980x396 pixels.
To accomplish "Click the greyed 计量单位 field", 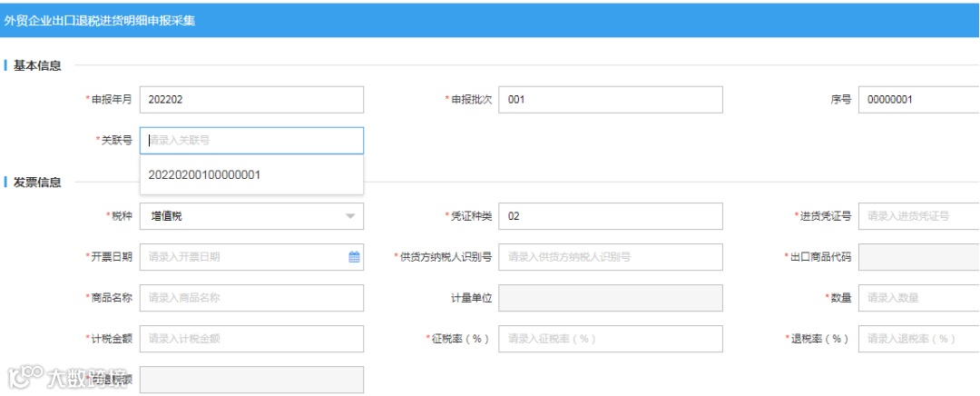I will pyautogui.click(x=611, y=298).
